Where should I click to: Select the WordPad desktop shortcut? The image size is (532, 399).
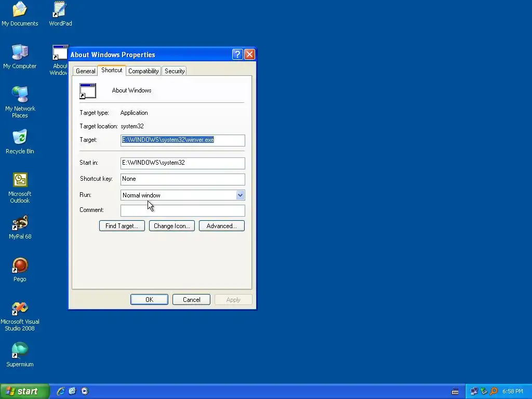tap(60, 14)
